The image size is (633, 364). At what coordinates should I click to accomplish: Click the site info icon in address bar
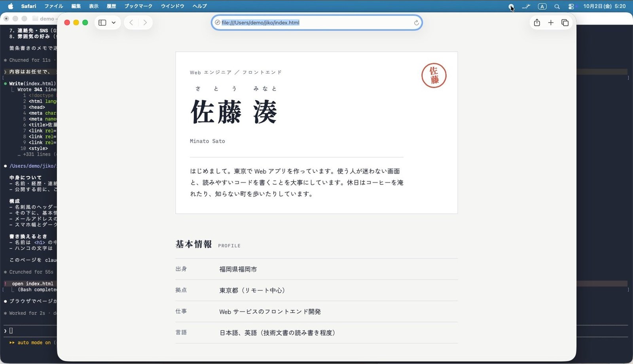(217, 23)
